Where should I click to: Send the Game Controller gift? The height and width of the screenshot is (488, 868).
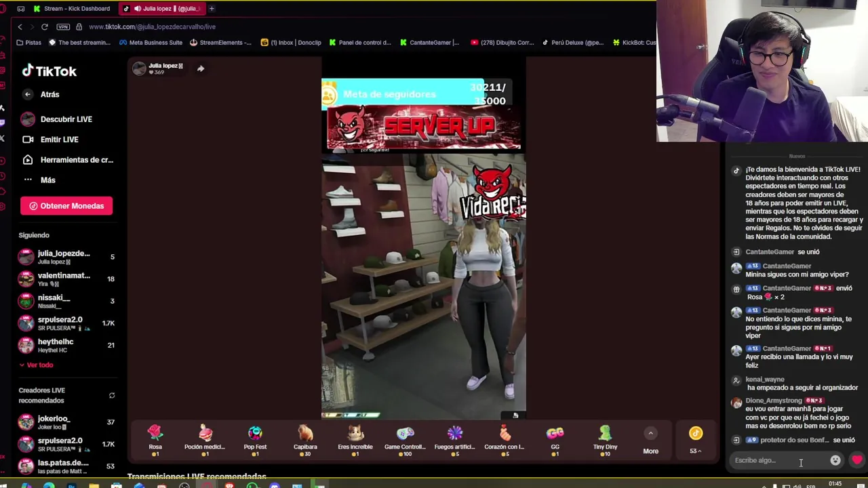(x=405, y=439)
